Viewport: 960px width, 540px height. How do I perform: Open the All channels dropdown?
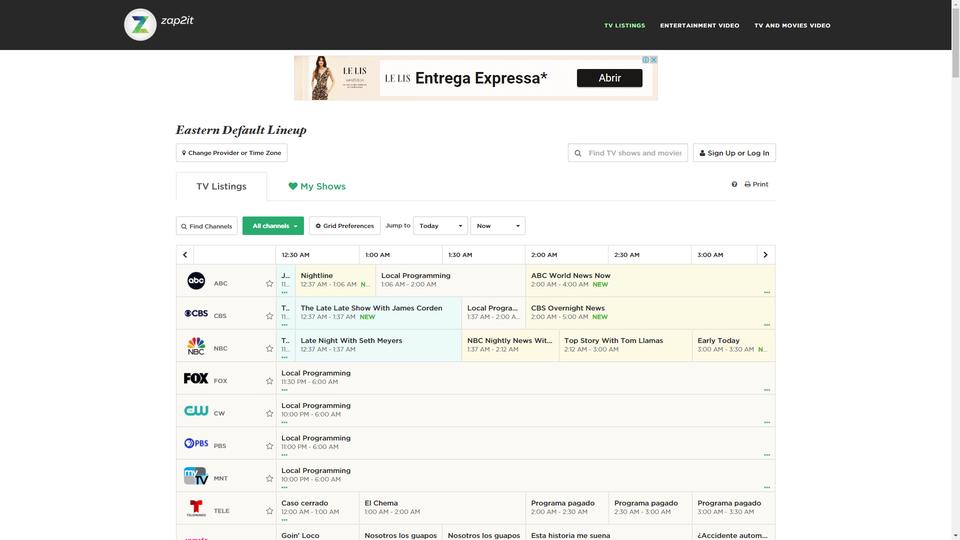[x=273, y=226]
